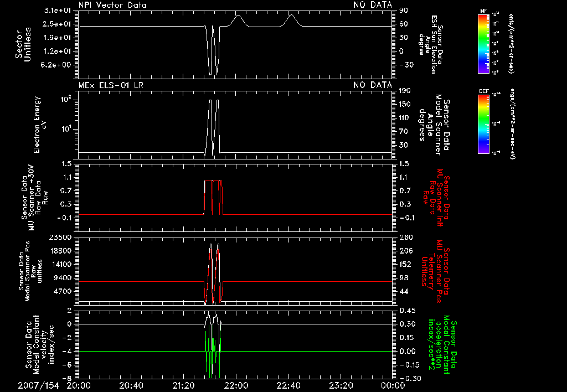
Task: Click the '20:40' time axis label
Action: (131, 386)
